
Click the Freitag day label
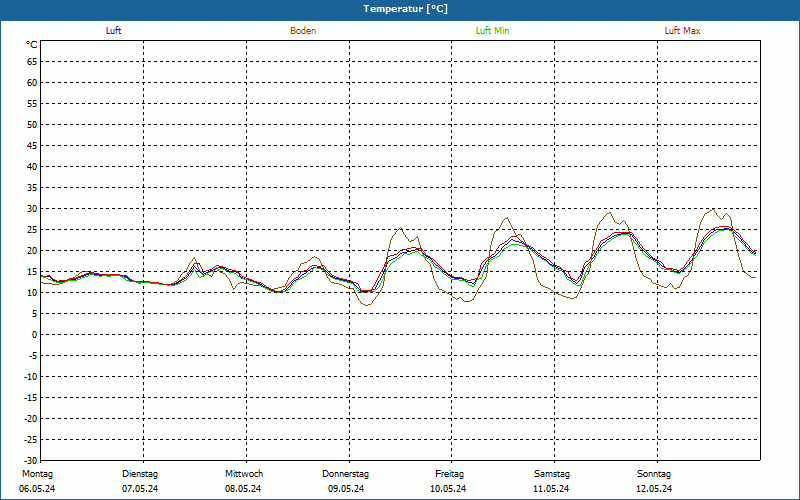click(x=449, y=474)
